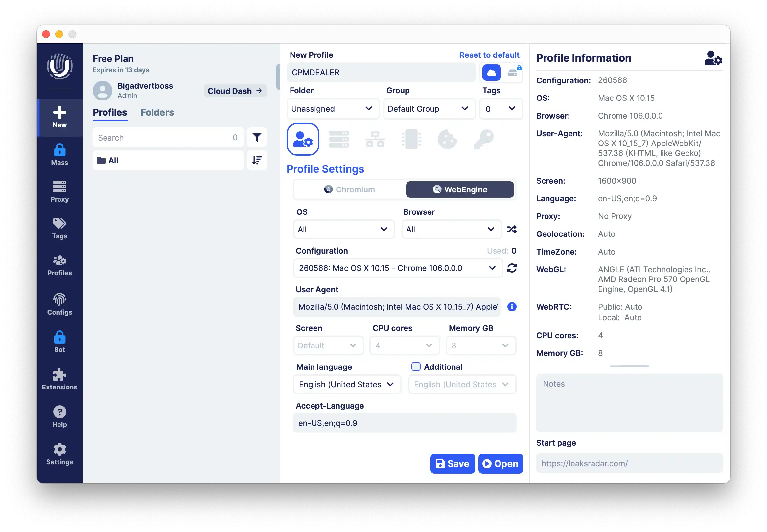The image size is (767, 532).
Task: Select WebEngine engine option
Action: [459, 190]
